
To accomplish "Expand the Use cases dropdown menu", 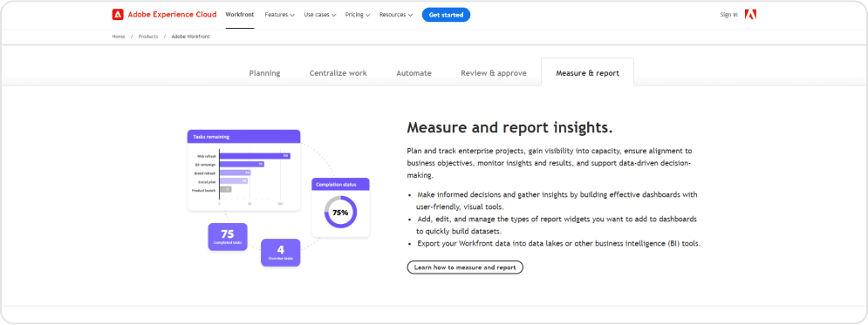I will (320, 15).
